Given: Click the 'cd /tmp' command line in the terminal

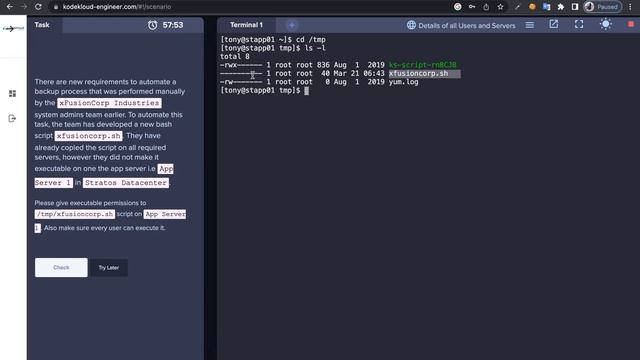Looking at the screenshot, I should pos(273,40).
